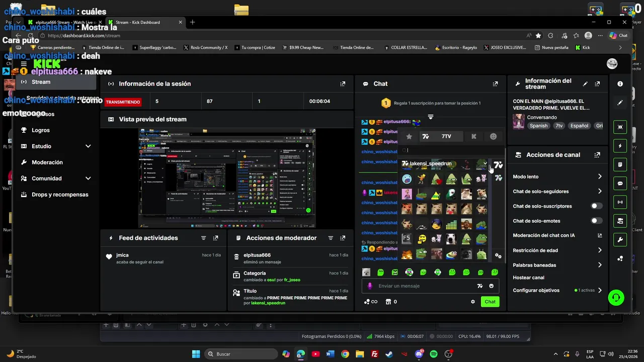644x362 pixels.
Task: Open the emote picker settings gear
Action: tap(498, 256)
